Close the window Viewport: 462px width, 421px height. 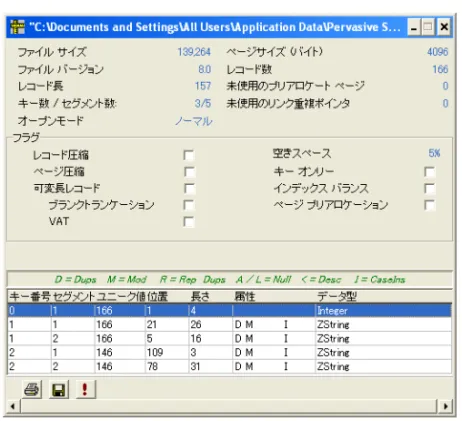[x=444, y=27]
